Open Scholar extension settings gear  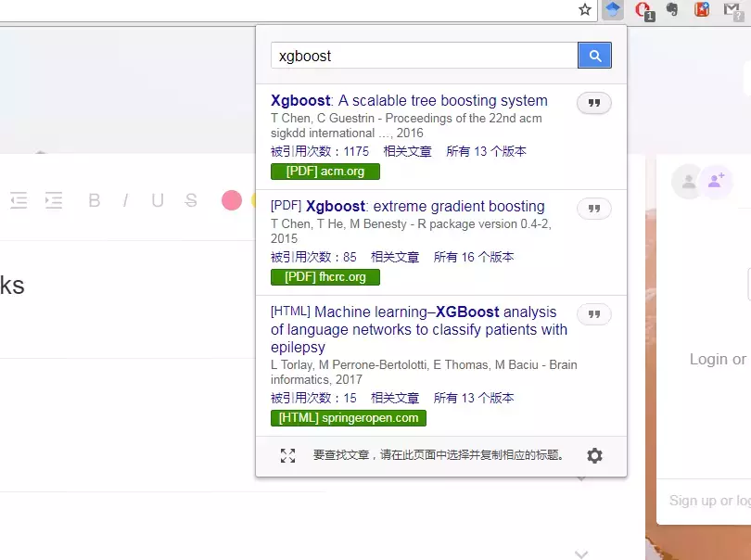click(594, 455)
